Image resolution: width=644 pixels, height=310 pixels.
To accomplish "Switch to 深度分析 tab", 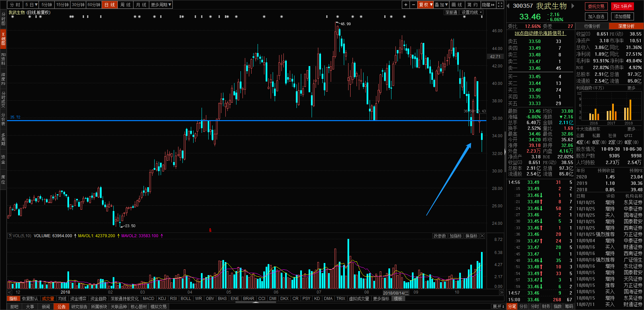I will [x=626, y=26].
